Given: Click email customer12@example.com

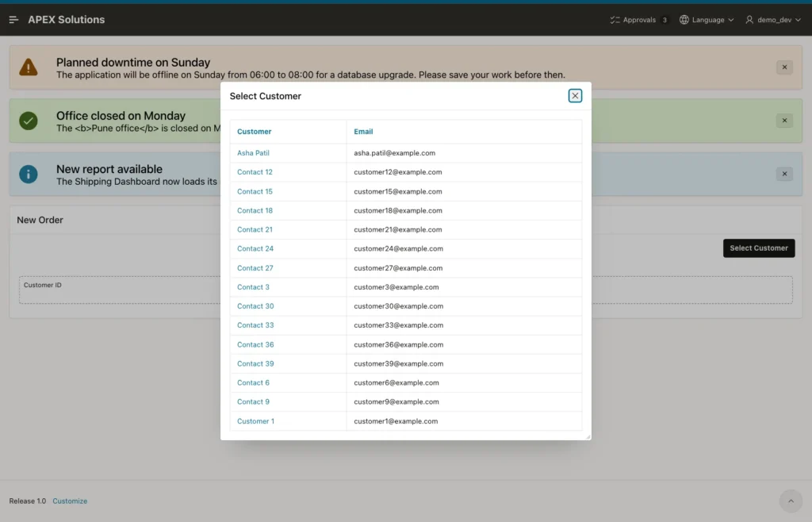Looking at the screenshot, I should coord(398,172).
